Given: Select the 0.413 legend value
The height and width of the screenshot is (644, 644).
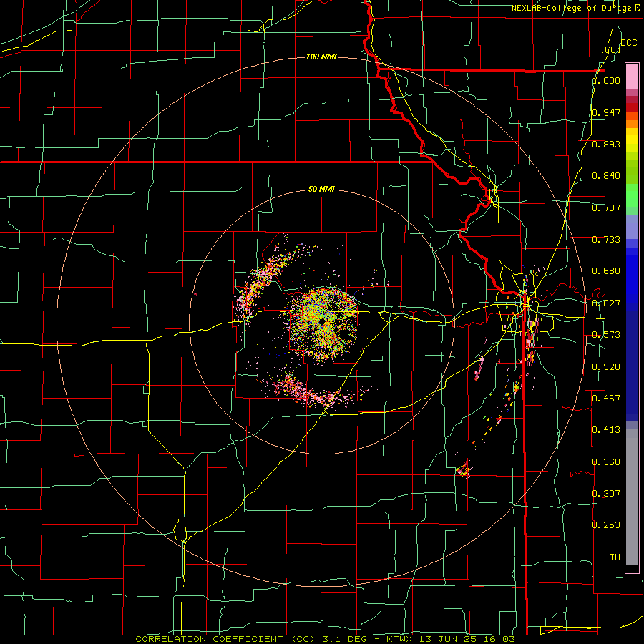Looking at the screenshot, I should (606, 430).
